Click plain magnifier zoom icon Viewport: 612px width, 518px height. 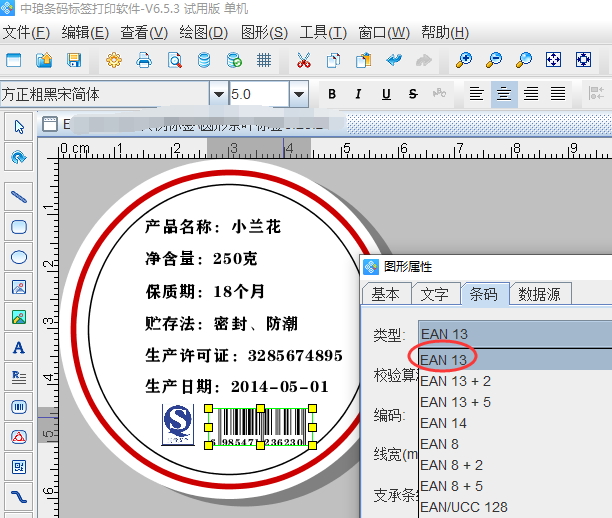point(523,61)
